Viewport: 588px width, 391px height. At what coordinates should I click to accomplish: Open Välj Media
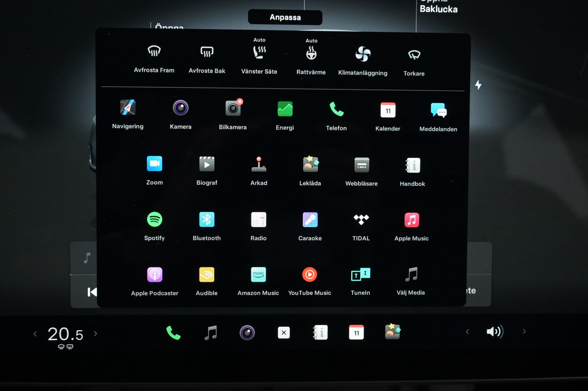coord(411,274)
